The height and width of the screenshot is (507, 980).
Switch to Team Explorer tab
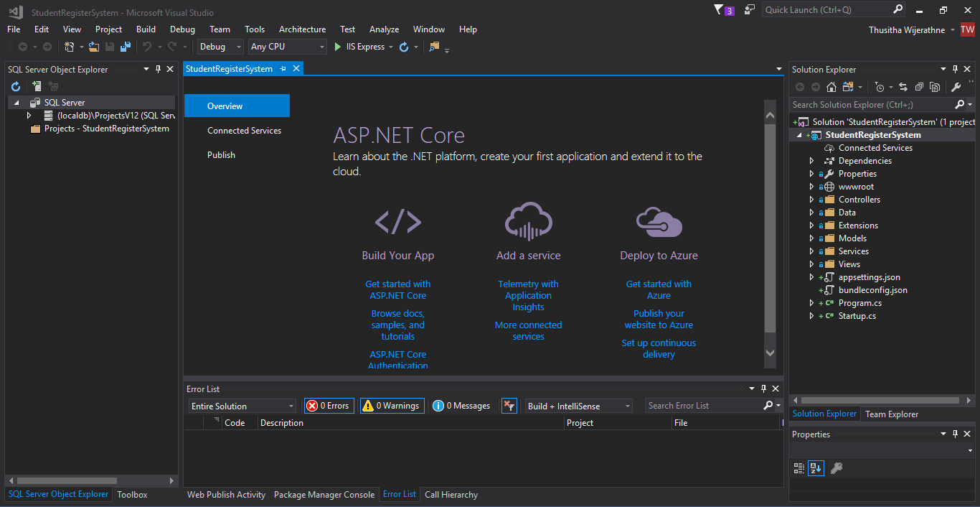pyautogui.click(x=892, y=414)
